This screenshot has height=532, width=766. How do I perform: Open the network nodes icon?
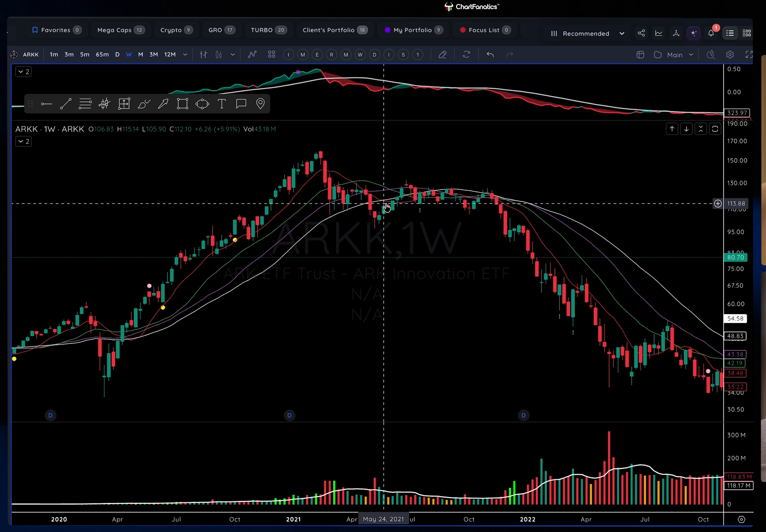(x=676, y=33)
